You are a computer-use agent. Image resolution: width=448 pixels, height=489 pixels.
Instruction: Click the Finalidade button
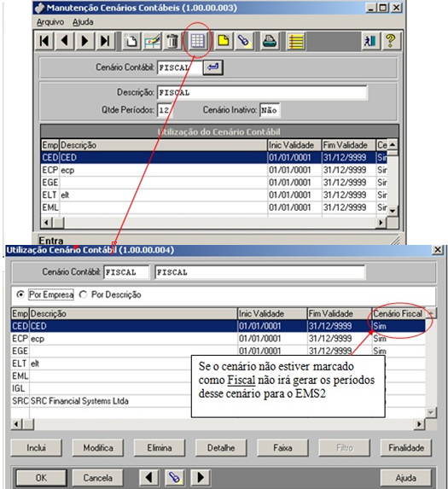coord(406,448)
